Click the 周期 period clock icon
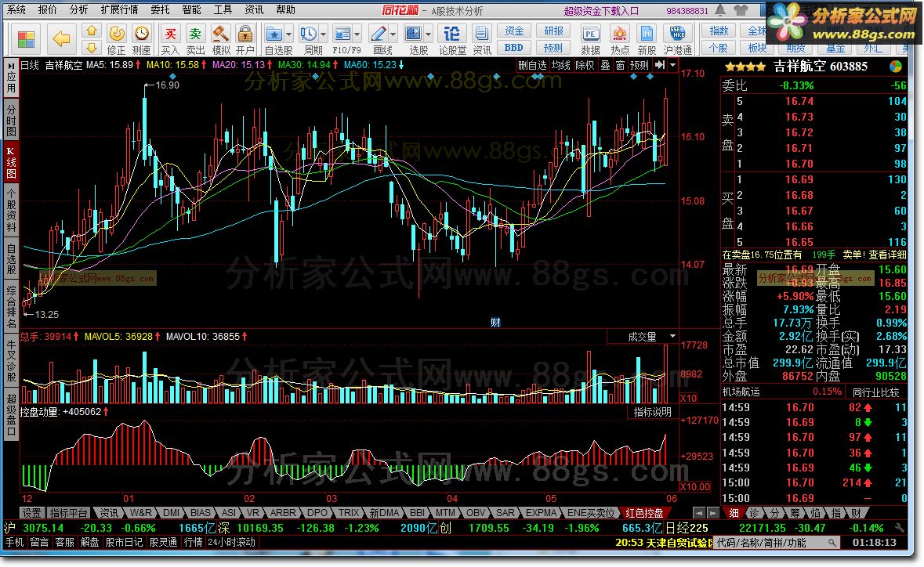924x567 pixels. pos(307,34)
